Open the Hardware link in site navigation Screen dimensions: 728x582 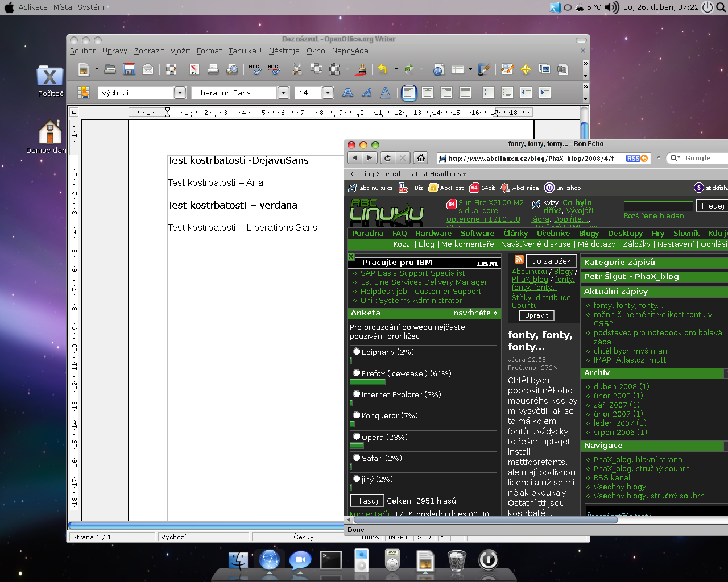point(433,233)
